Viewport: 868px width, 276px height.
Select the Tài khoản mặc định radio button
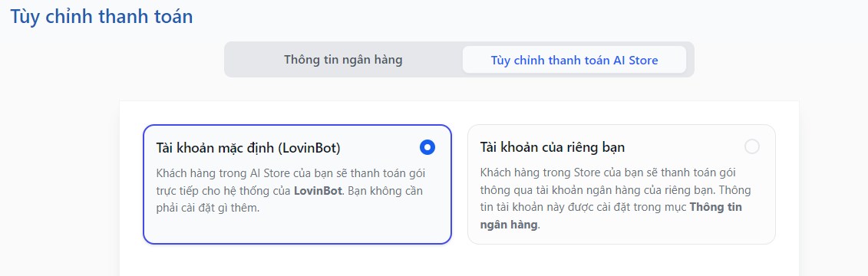click(x=427, y=147)
